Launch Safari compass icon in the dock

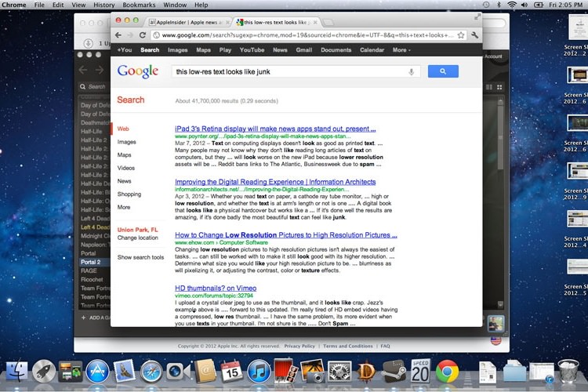click(x=151, y=372)
